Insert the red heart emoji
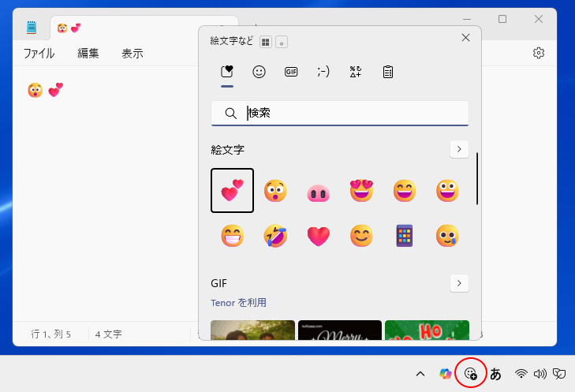Viewport: 575px width, 392px height. 318,236
